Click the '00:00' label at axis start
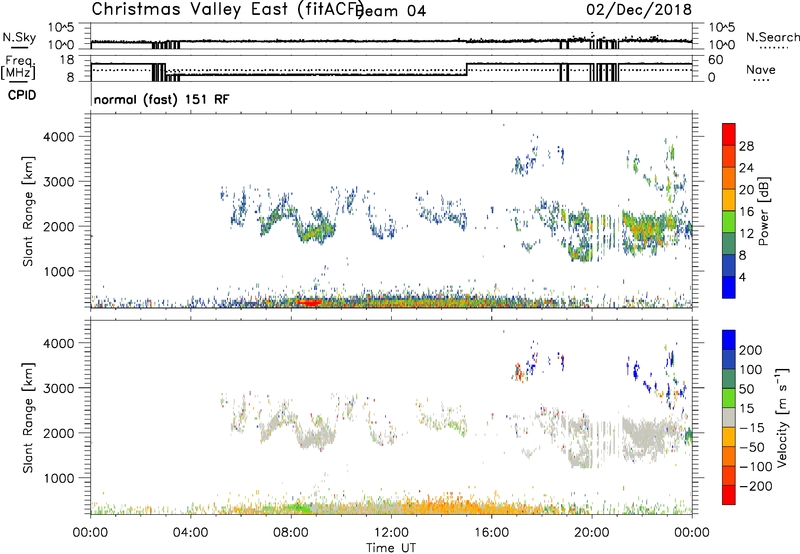 coord(90,533)
